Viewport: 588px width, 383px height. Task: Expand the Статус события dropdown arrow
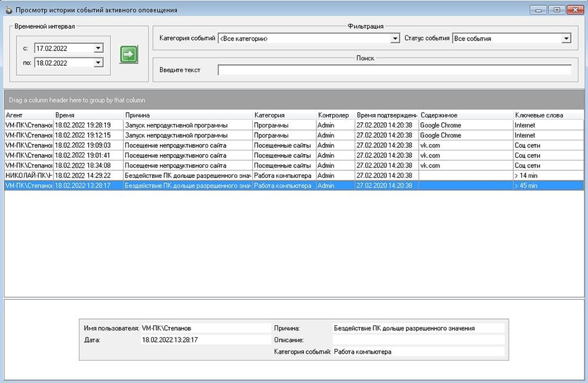(x=566, y=38)
